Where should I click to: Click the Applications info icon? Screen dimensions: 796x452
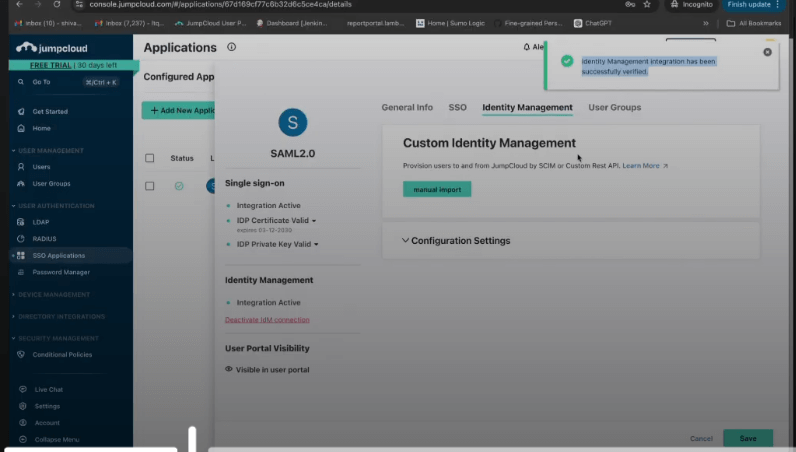click(x=231, y=47)
